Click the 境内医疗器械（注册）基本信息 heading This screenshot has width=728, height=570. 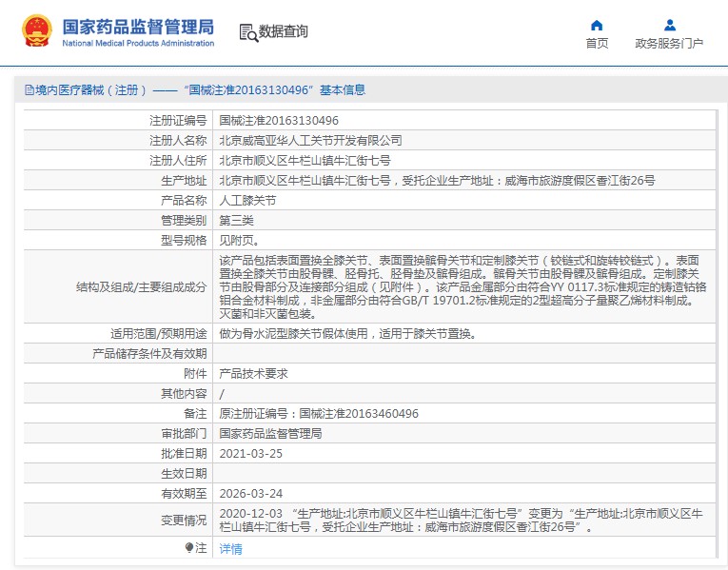[x=200, y=90]
